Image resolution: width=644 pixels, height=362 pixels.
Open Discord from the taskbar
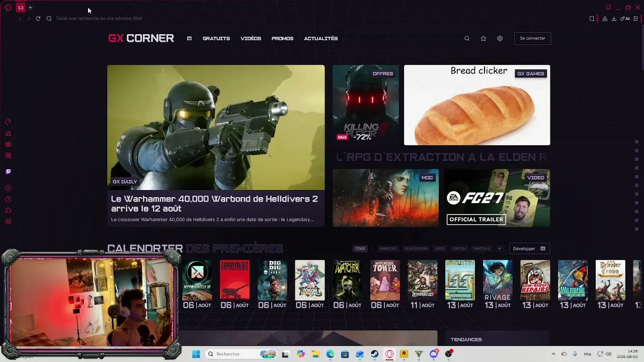coord(434,354)
